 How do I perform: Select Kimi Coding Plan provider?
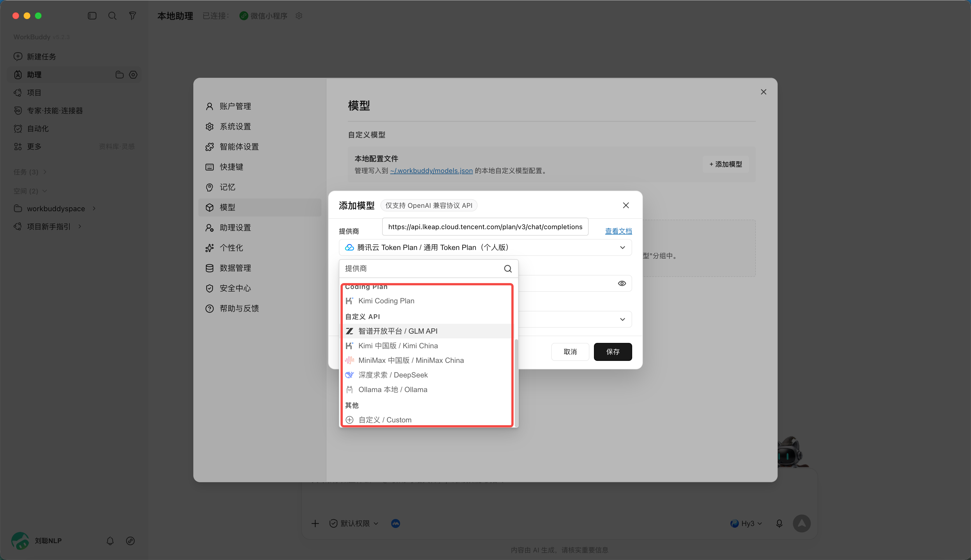(427, 301)
